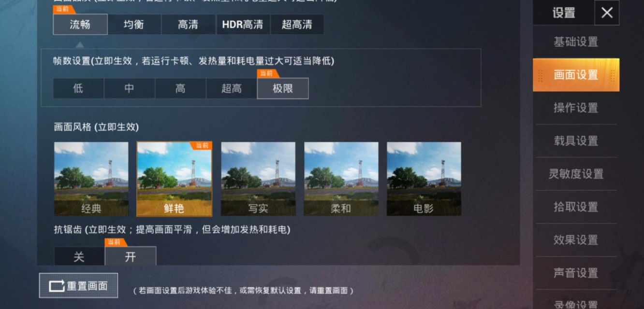Open the 拾取设置 tab
Viewport: 644px width, 309px height.
click(576, 207)
